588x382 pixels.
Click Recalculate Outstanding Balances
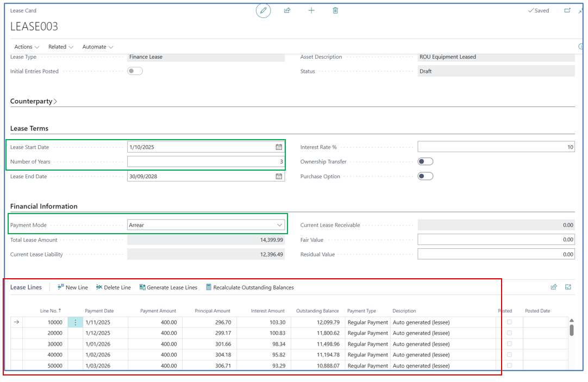click(x=249, y=287)
